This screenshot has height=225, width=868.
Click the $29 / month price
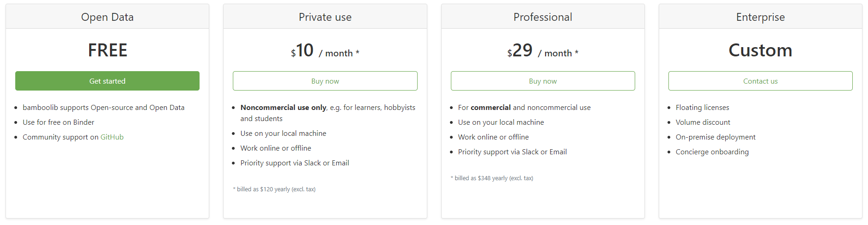543,51
